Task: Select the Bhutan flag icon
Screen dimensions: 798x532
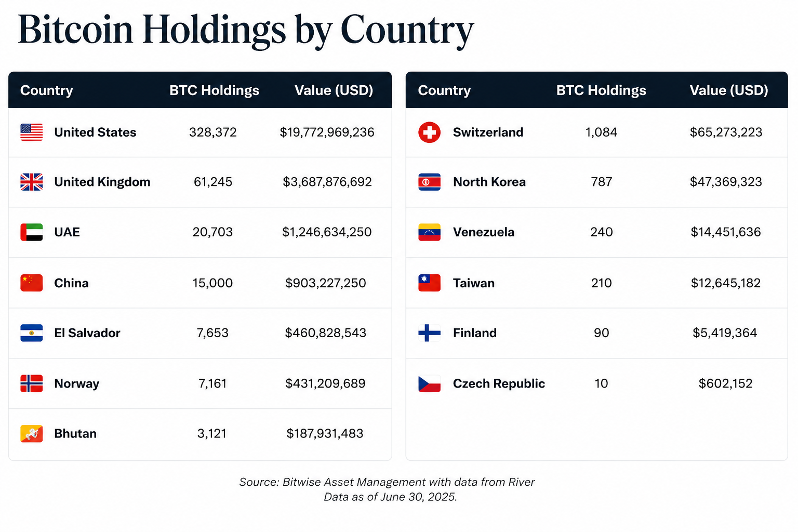Action: click(x=32, y=434)
